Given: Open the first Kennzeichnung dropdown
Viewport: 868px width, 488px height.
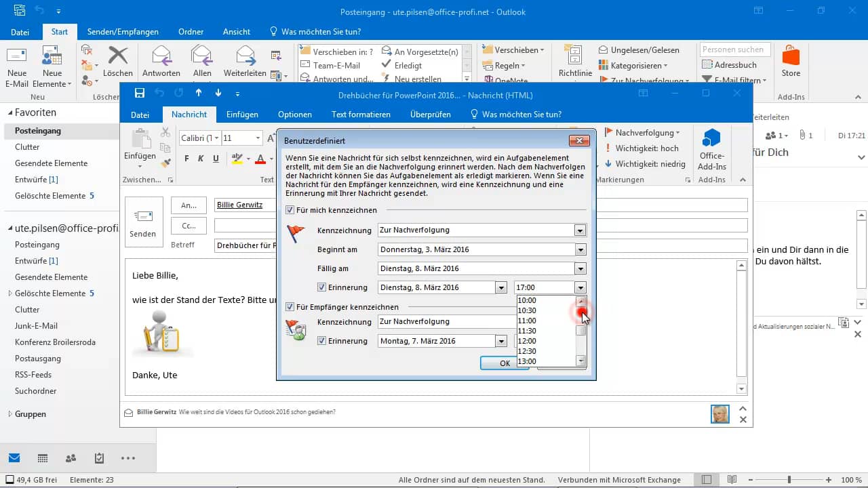Looking at the screenshot, I should click(x=580, y=230).
